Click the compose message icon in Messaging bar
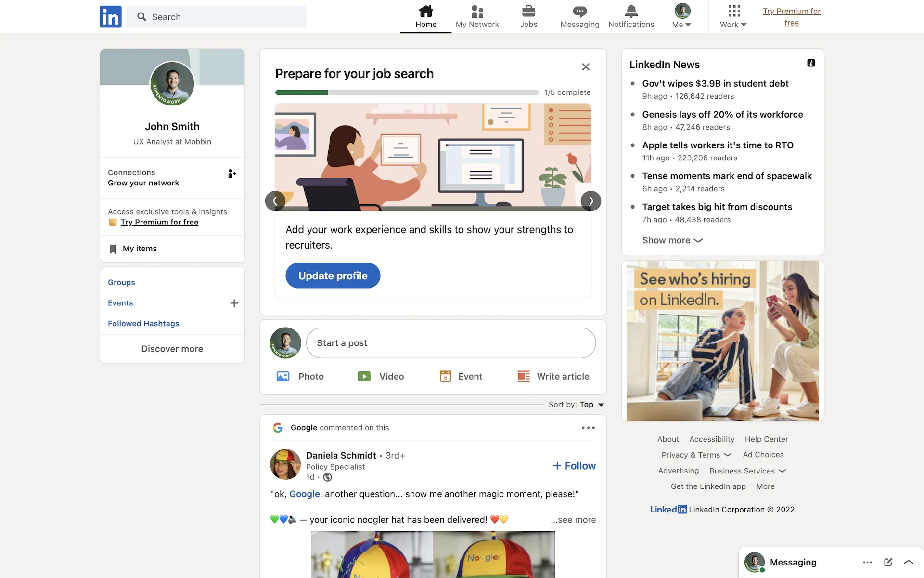The height and width of the screenshot is (578, 924). pos(888,562)
